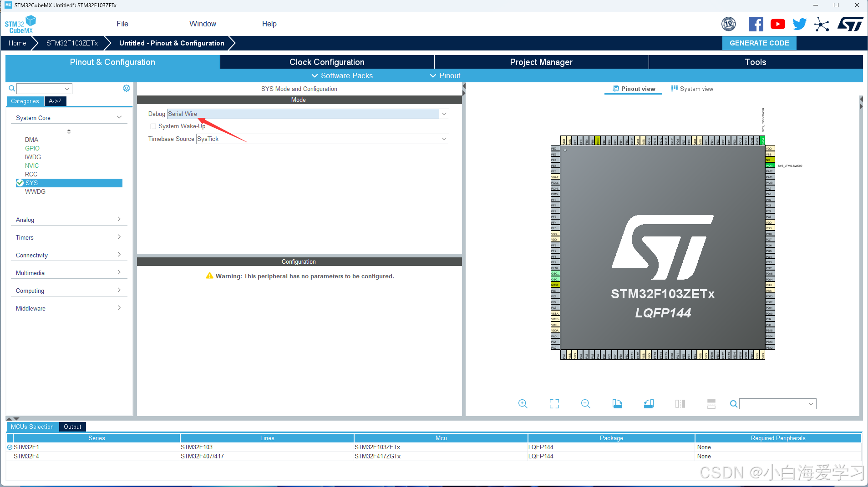The height and width of the screenshot is (487, 868).
Task: Click the ST community network icon
Action: [822, 24]
